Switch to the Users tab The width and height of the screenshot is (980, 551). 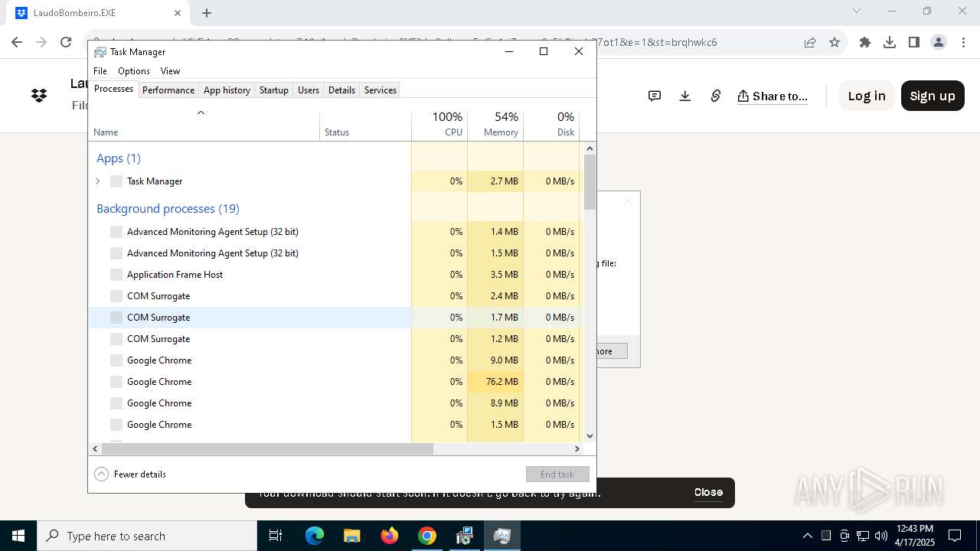[309, 90]
